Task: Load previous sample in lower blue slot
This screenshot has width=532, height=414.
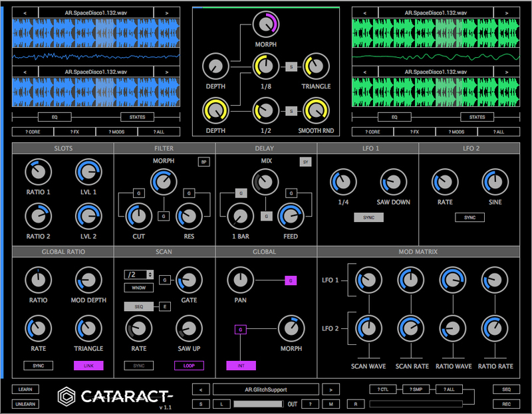Action: pos(25,72)
